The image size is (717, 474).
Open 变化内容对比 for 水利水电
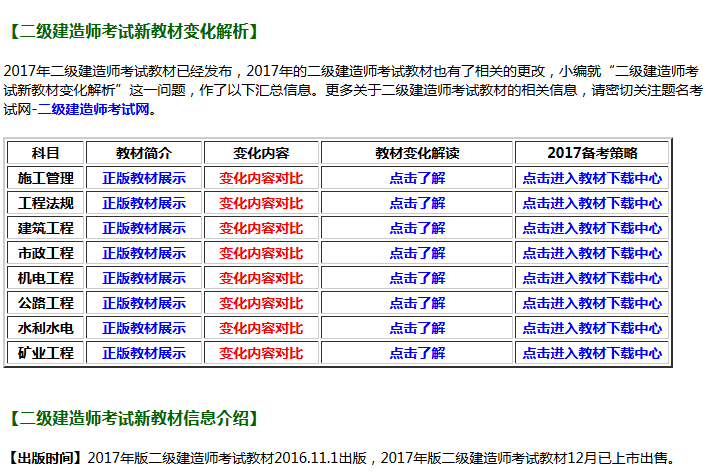coord(261,328)
